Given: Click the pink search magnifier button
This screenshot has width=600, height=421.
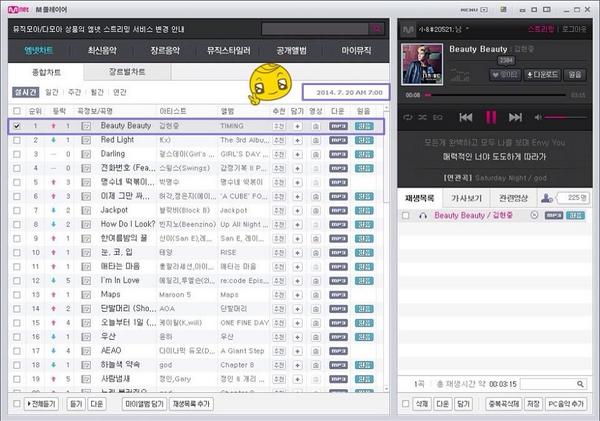Looking at the screenshot, I should pyautogui.click(x=377, y=29).
